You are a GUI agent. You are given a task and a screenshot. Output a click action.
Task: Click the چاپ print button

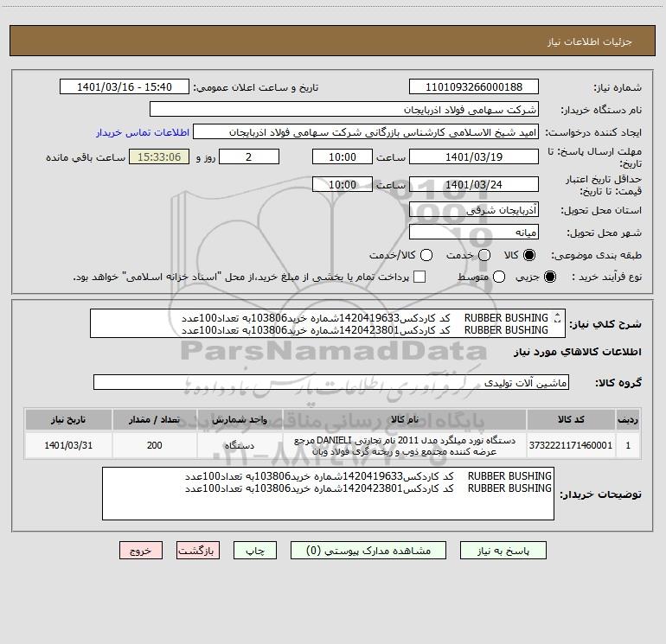click(255, 551)
